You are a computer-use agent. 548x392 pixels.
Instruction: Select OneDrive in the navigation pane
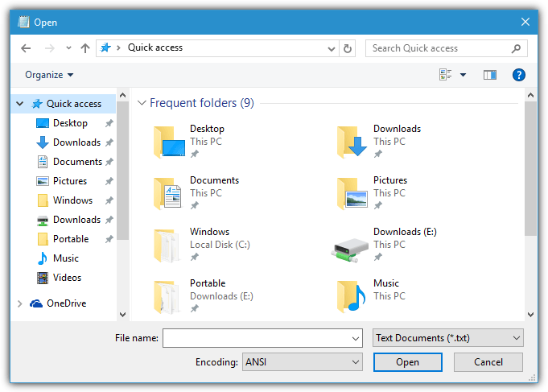click(67, 303)
